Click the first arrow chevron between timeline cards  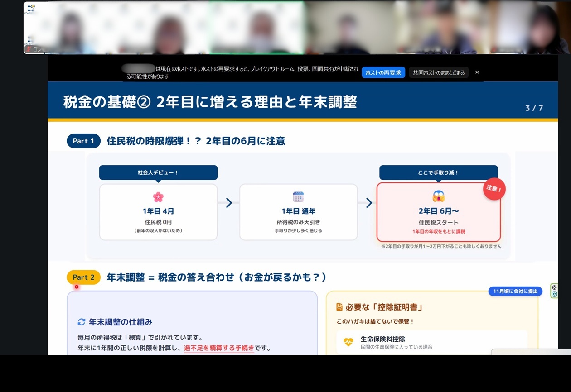click(229, 203)
